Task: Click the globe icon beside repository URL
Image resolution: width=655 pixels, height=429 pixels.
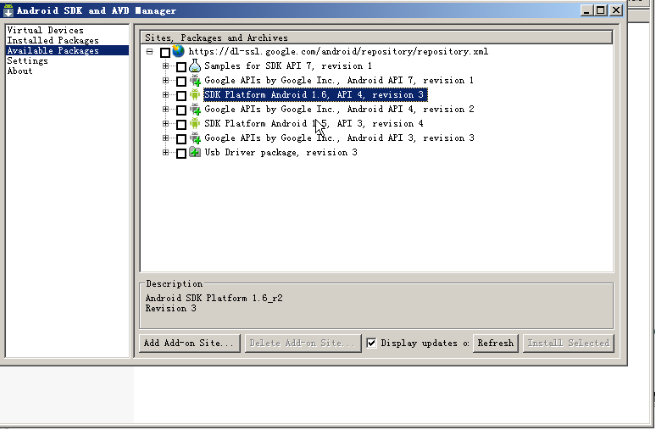Action: [178, 51]
